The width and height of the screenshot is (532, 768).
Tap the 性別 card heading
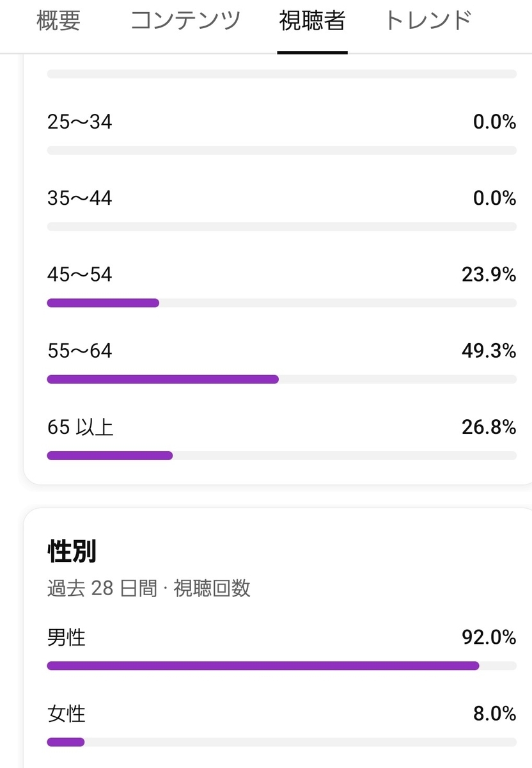coord(72,551)
